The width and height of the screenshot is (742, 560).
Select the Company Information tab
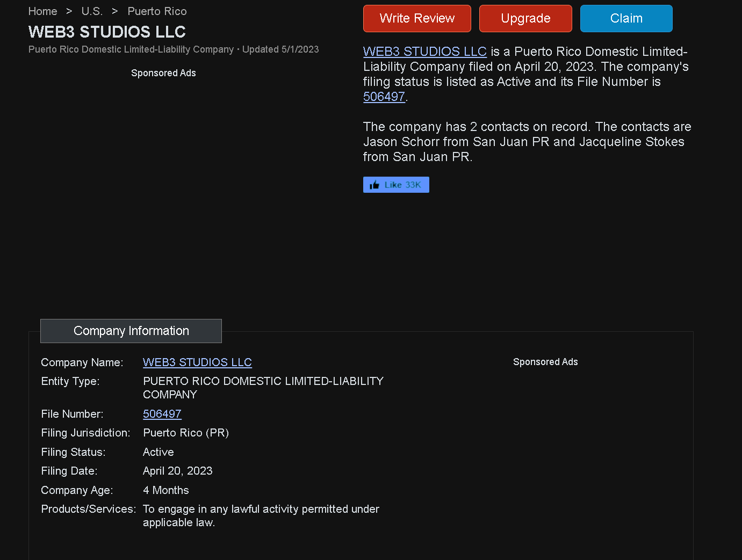[x=131, y=331]
